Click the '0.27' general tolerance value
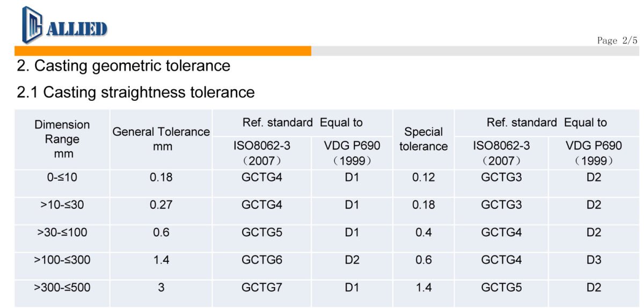 [x=161, y=204]
